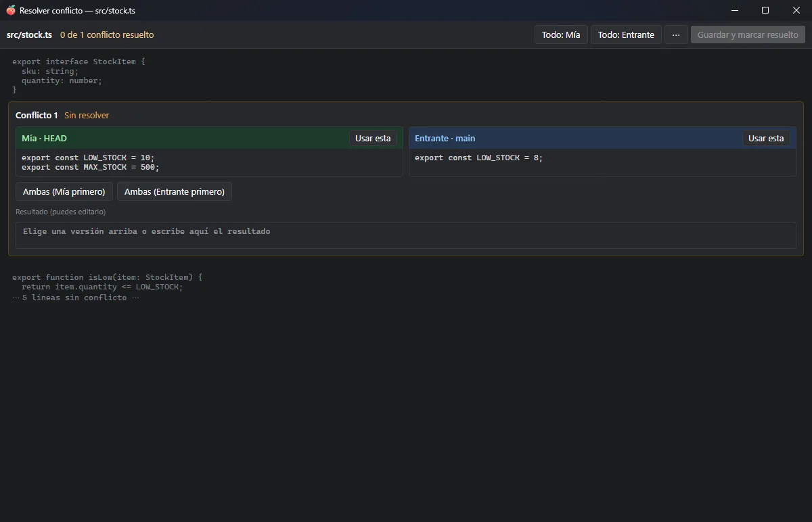Select Ambas (Mía primero)
The image size is (812, 522).
(x=64, y=191)
